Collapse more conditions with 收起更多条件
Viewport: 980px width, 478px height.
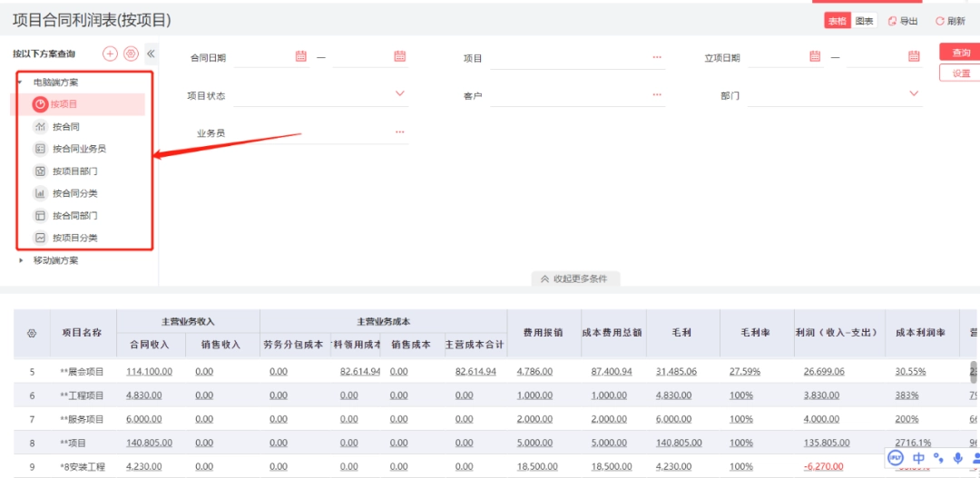575,278
